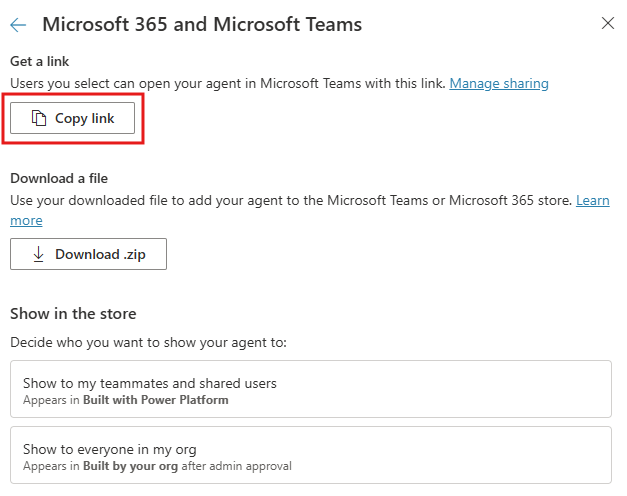Click the Users you select can open description
627x496 pixels.
tap(228, 83)
